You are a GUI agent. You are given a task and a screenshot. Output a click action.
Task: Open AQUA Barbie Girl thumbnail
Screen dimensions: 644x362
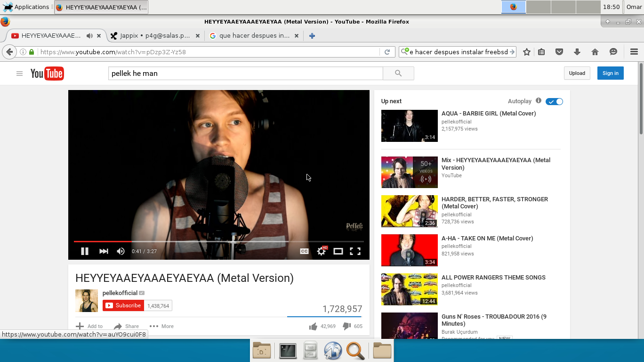click(x=410, y=126)
